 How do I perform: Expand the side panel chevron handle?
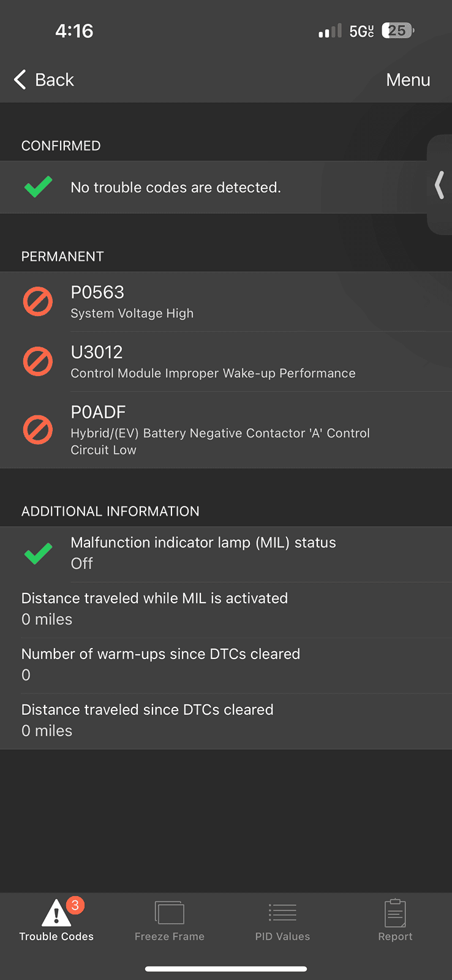pyautogui.click(x=439, y=185)
